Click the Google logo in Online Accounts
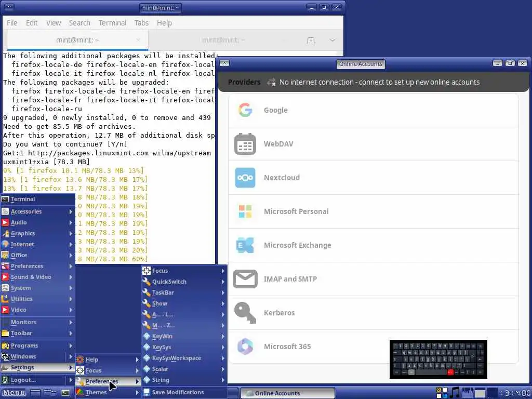532x399 pixels. coord(245,110)
